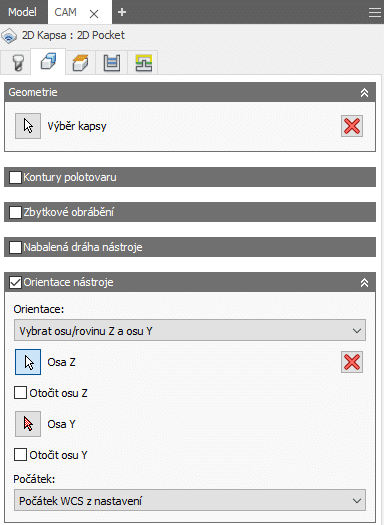
Task: Enable Kontury polotovaru checkbox
Action: 15,177
